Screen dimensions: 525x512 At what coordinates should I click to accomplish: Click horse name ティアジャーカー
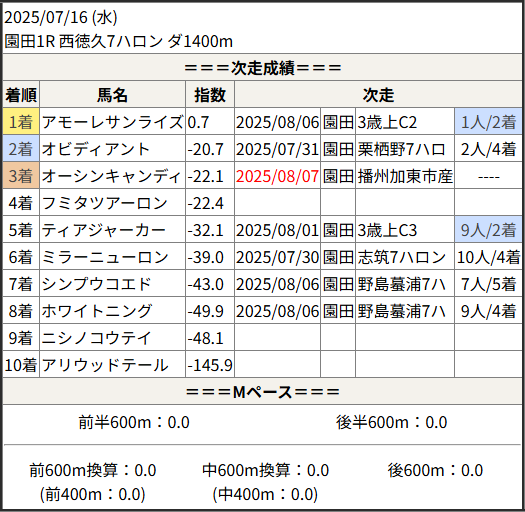point(103,230)
